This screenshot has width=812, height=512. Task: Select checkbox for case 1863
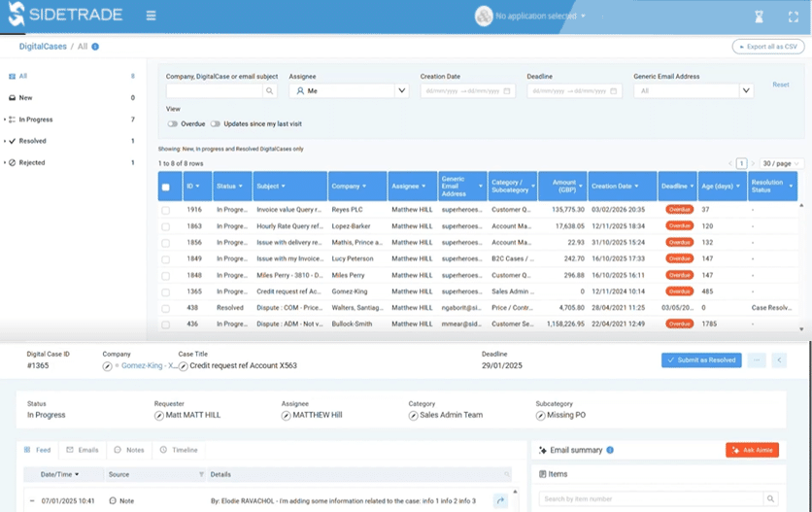point(166,227)
